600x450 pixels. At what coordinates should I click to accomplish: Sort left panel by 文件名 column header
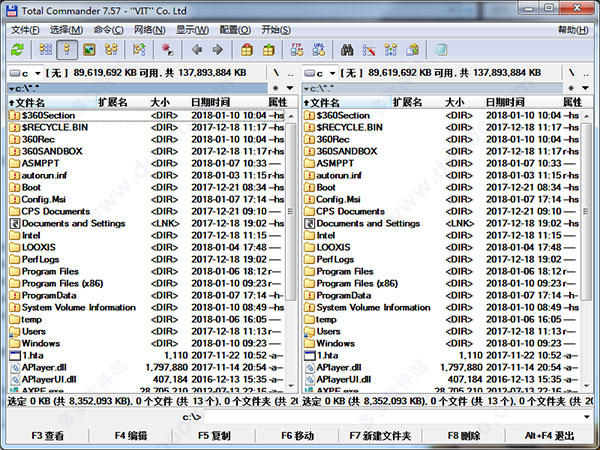click(52, 102)
